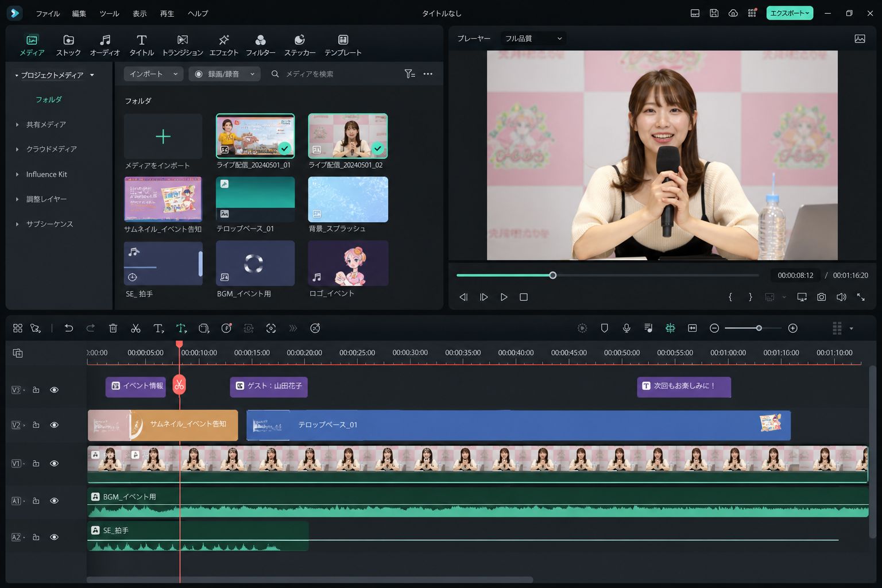Open the プロジェクトメディア dropdown arrow

click(92, 75)
